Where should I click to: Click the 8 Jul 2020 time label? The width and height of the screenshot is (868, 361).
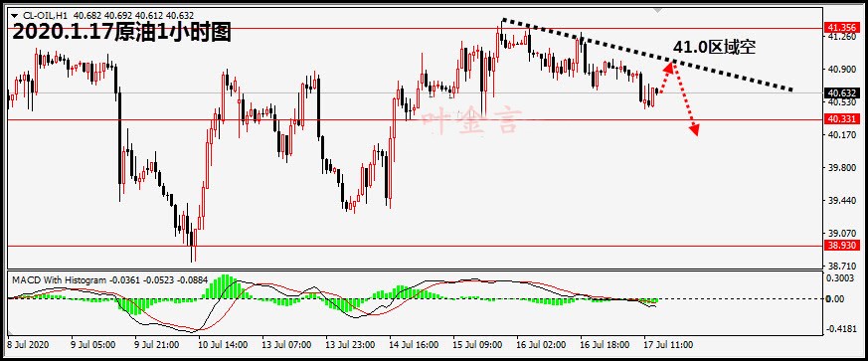pos(29,344)
